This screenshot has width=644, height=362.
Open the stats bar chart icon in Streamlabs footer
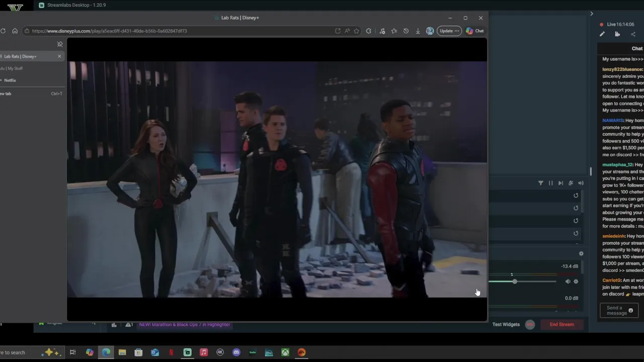[114, 325]
